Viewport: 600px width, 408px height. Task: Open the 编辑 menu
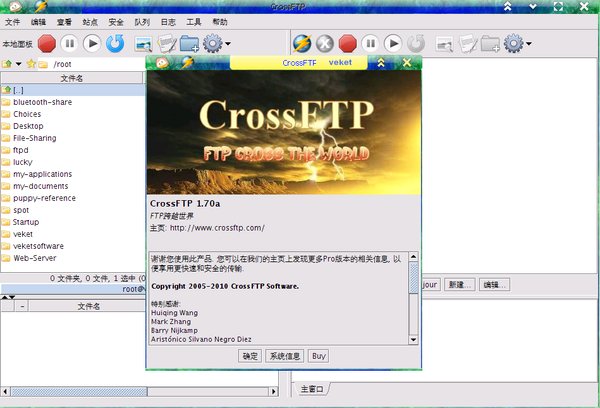click(x=38, y=22)
